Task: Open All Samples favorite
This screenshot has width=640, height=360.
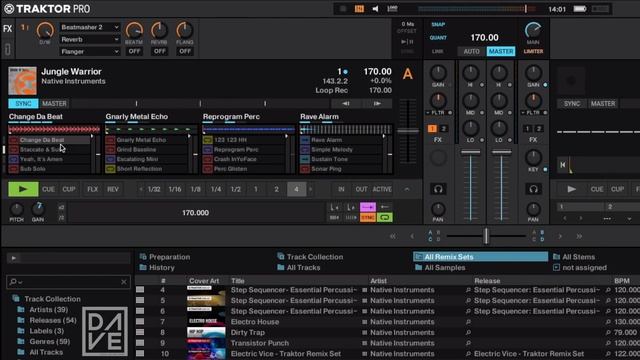Action: point(440,268)
